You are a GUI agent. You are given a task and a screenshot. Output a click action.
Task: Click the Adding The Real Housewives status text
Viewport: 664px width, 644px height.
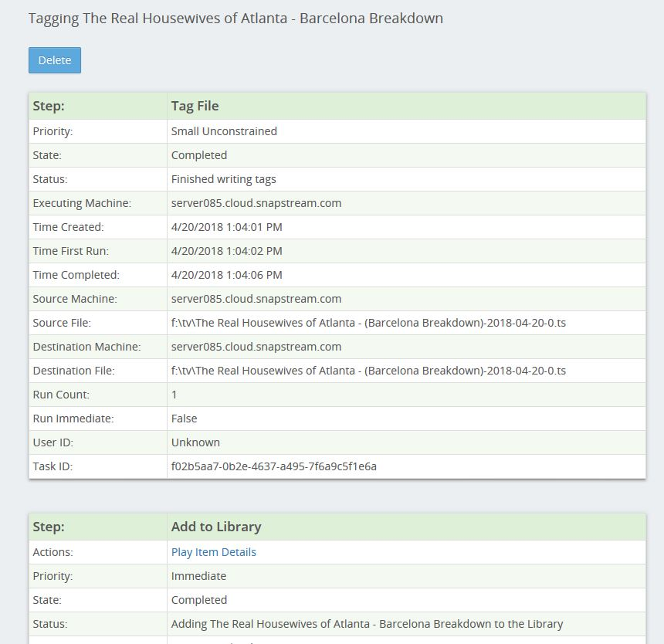pyautogui.click(x=368, y=624)
